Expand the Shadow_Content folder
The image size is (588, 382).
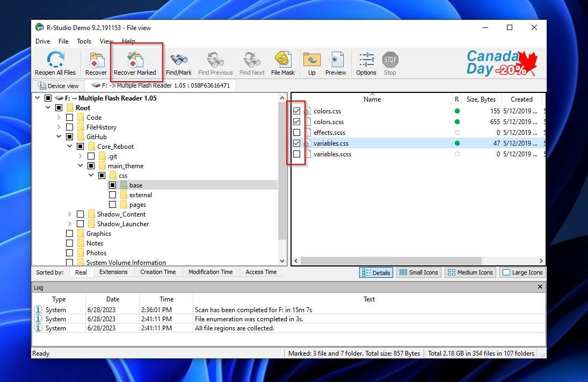69,214
